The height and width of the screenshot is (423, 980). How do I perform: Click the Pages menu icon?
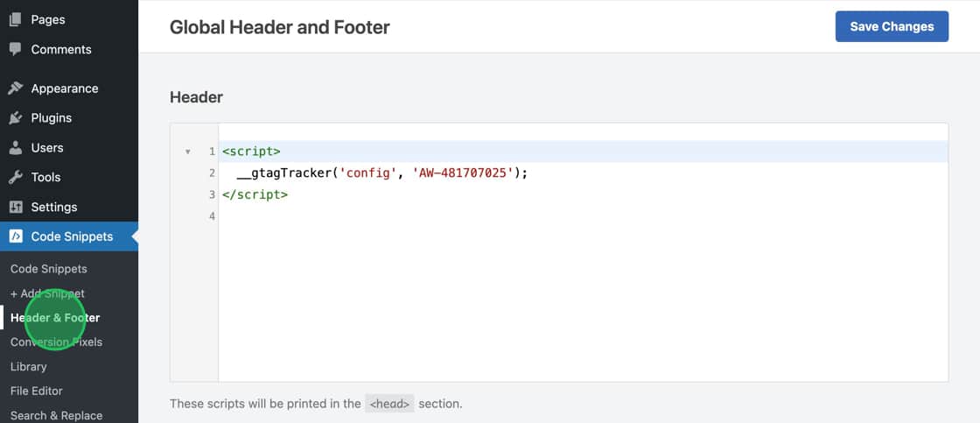pyautogui.click(x=16, y=19)
